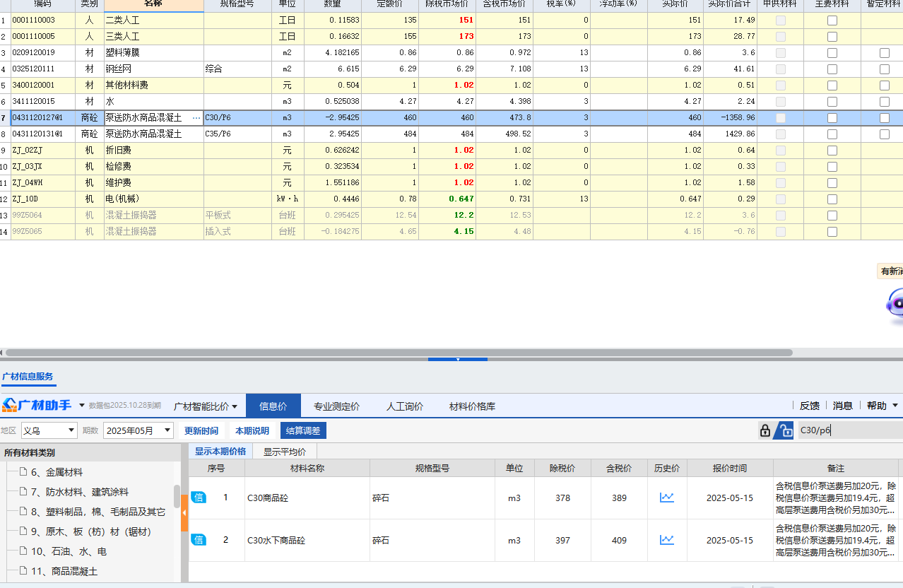
Task: Tick 暂定材料 checkbox for 水 row
Action: (x=885, y=102)
